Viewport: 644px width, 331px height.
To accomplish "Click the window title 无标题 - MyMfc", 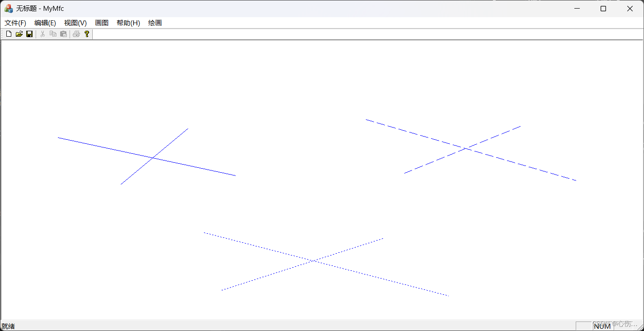I will (40, 9).
